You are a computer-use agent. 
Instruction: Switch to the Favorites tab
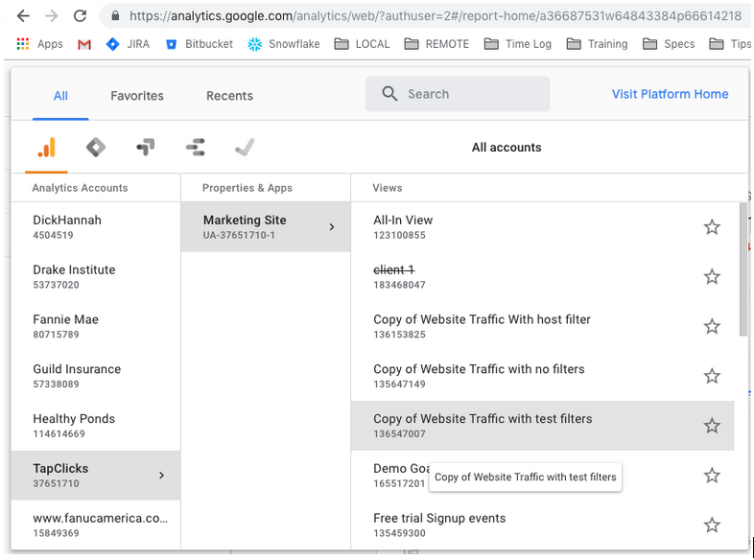coord(137,96)
